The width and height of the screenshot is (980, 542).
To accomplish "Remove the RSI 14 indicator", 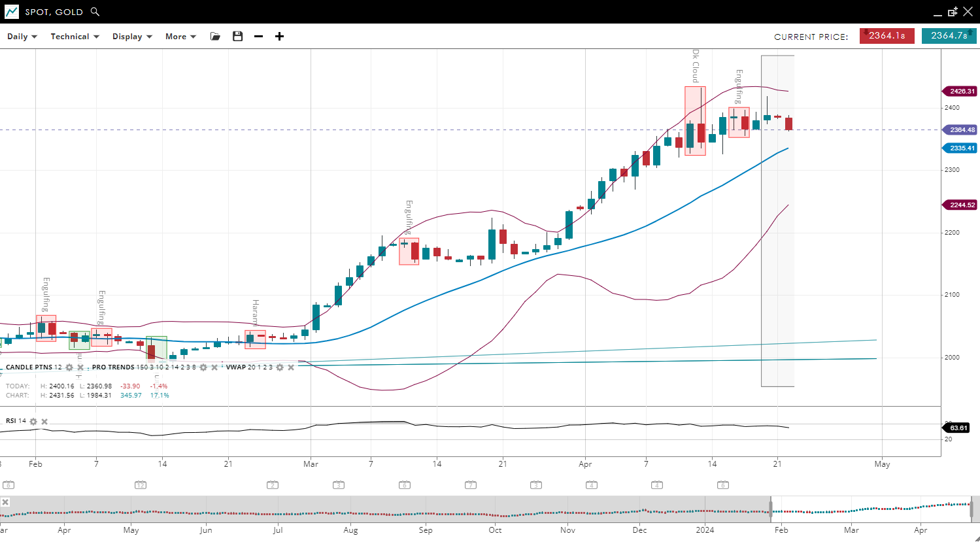I will (44, 421).
